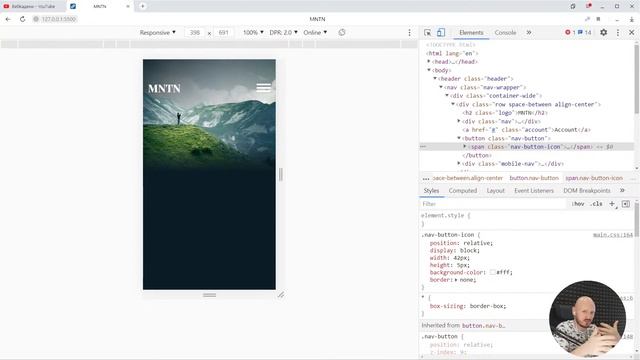Screen dimensions: 640x360
Task: Rotate the device viewport orientation
Action: pos(342,32)
